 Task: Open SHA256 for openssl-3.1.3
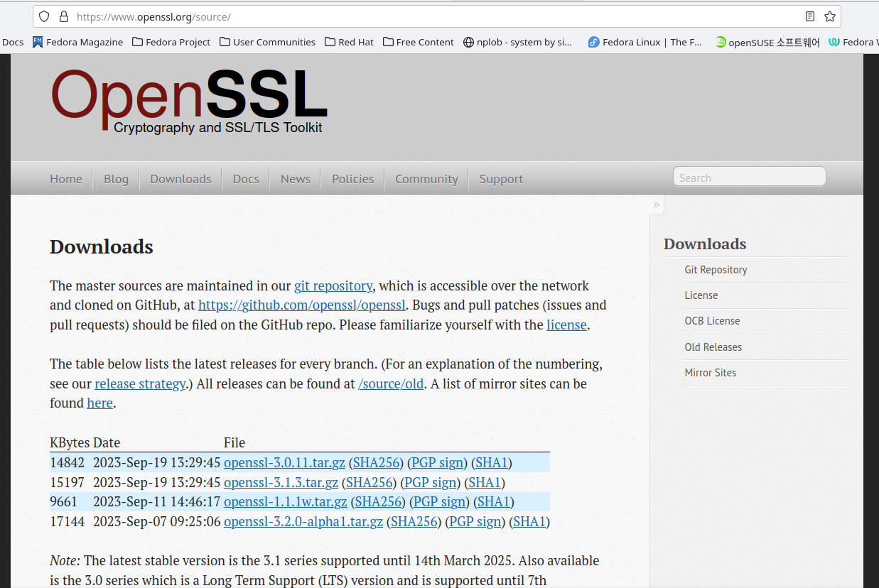pyautogui.click(x=371, y=483)
